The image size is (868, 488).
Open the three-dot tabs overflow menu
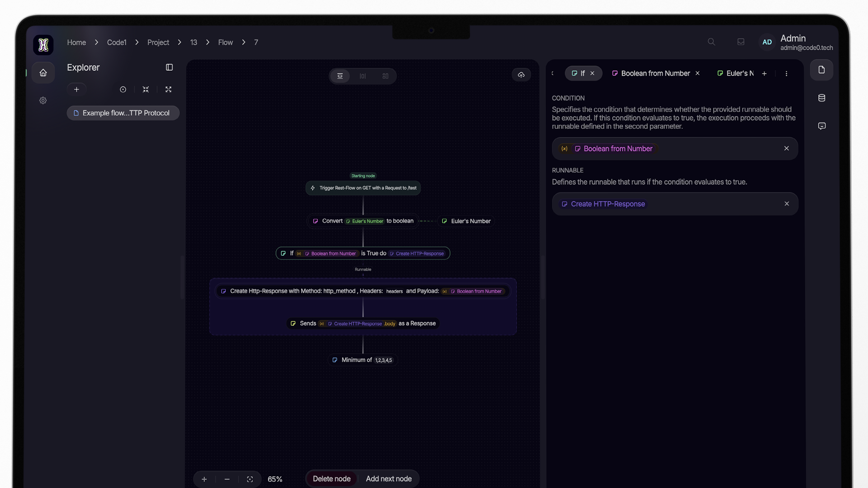click(786, 74)
